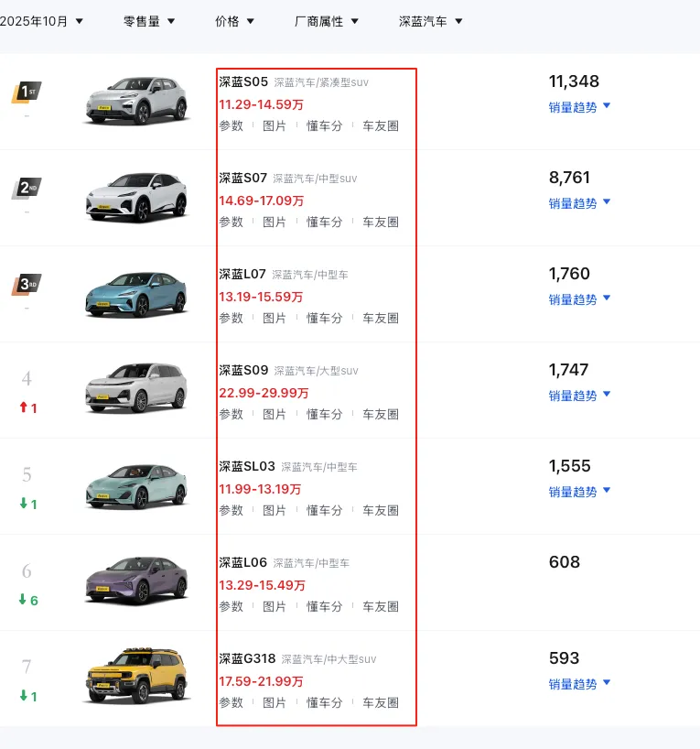This screenshot has width=700, height=749.
Task: Expand 销量趋势 for 深蓝S09
Action: pos(579,396)
